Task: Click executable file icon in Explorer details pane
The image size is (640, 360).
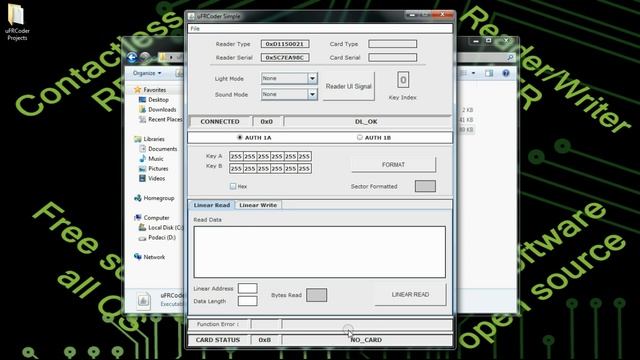Action: point(143,300)
